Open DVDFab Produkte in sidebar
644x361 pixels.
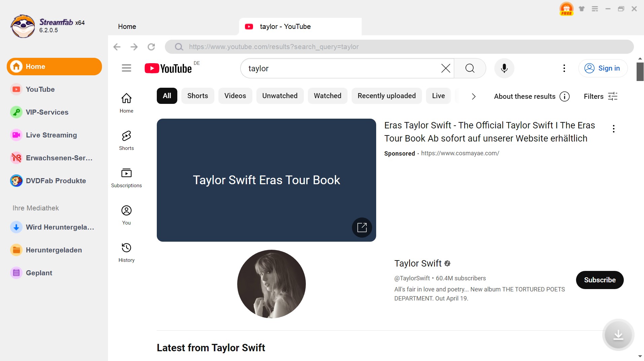coord(54,181)
